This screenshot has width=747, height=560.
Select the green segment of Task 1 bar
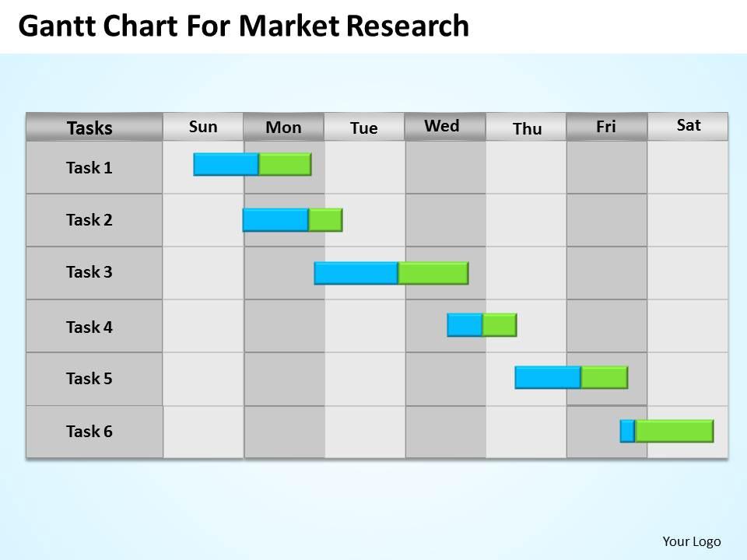[286, 164]
